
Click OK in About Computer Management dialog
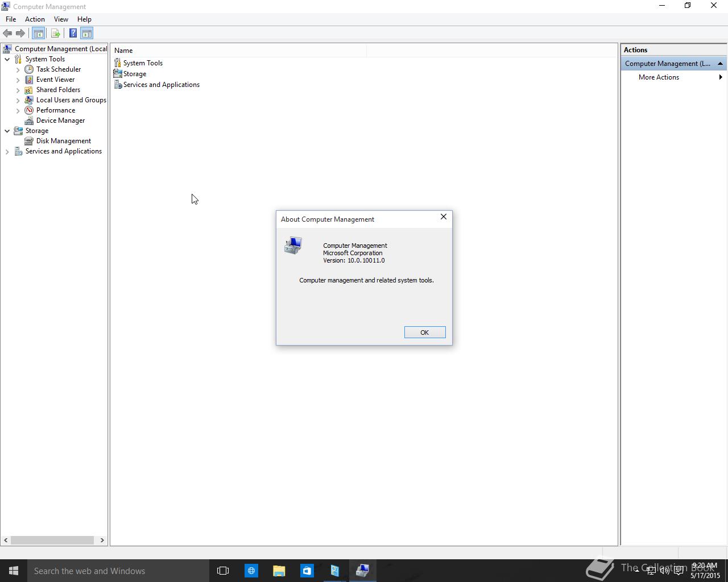tap(425, 332)
